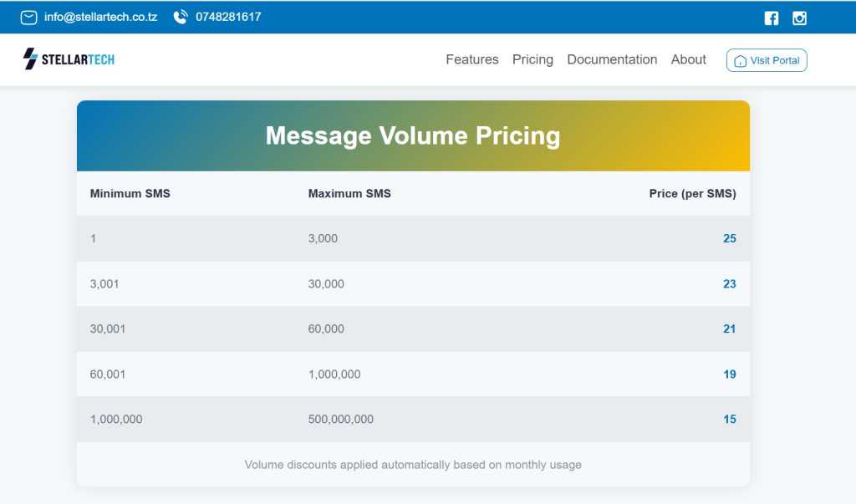Navigate to the Documentation section

pos(612,59)
